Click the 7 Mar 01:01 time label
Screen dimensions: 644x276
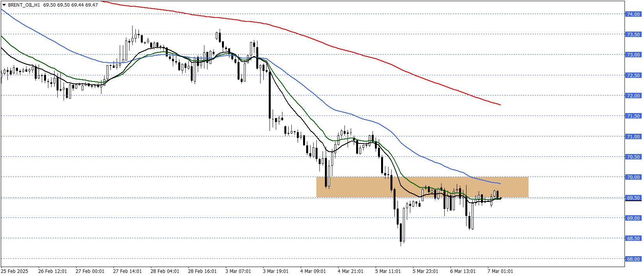(x=500, y=271)
